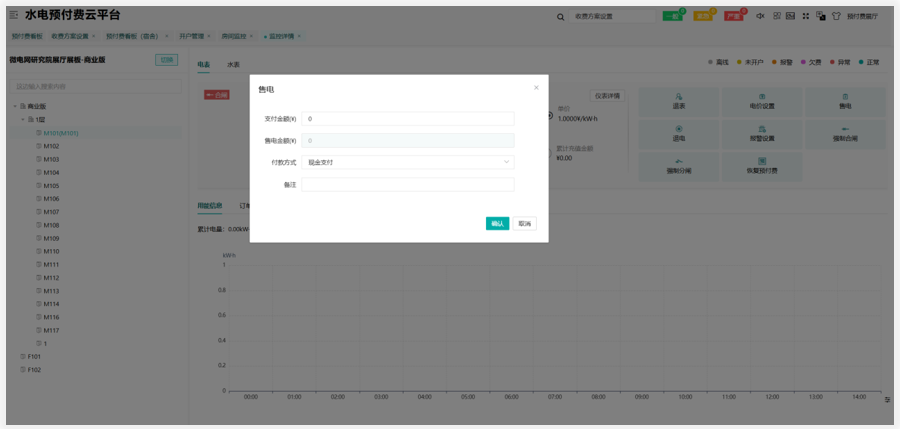The height and width of the screenshot is (429, 900).
Task: Open the 付款方式 dropdown showing 现金支付
Action: pos(408,163)
